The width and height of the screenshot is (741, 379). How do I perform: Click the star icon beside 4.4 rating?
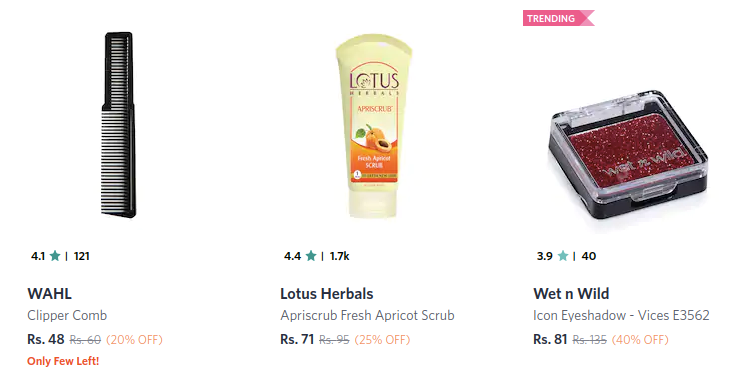point(310,256)
